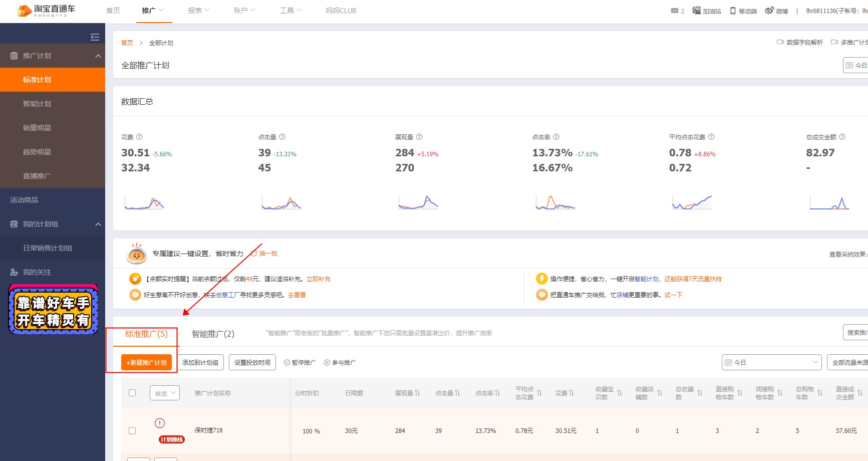Open the messages envelope icon

point(674,11)
